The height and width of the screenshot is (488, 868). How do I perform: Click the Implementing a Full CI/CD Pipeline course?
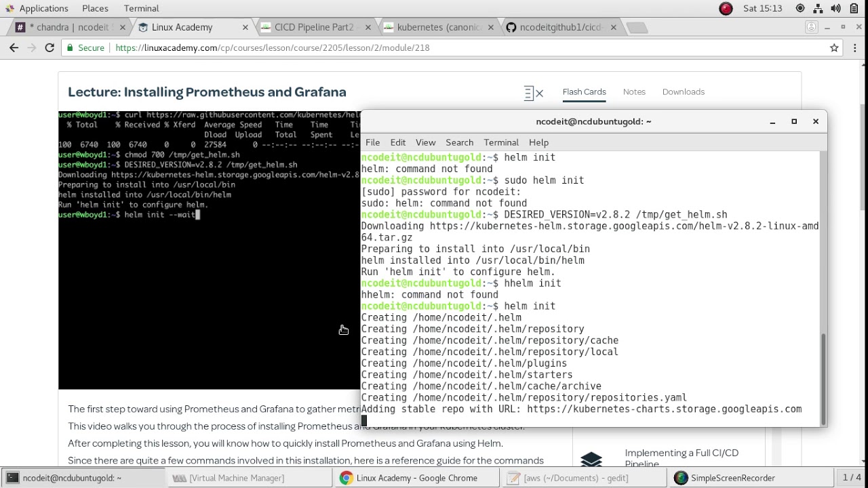click(x=682, y=457)
